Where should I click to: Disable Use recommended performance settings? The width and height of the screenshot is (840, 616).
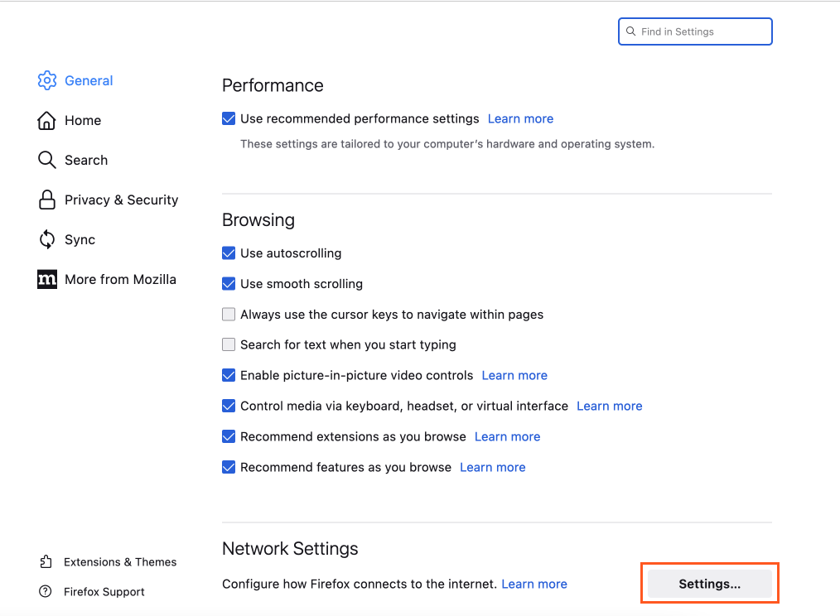pos(228,118)
